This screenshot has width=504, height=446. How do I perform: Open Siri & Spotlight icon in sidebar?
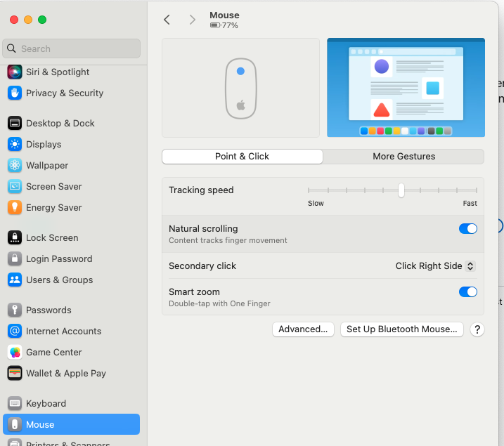pyautogui.click(x=15, y=72)
